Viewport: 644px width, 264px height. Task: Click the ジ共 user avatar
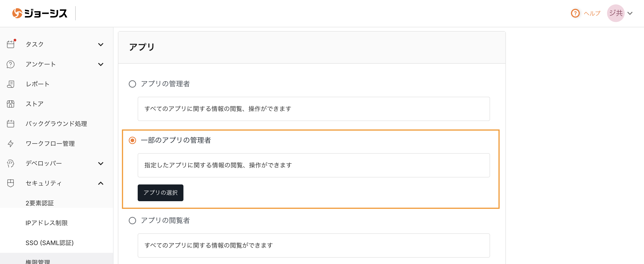click(x=615, y=13)
